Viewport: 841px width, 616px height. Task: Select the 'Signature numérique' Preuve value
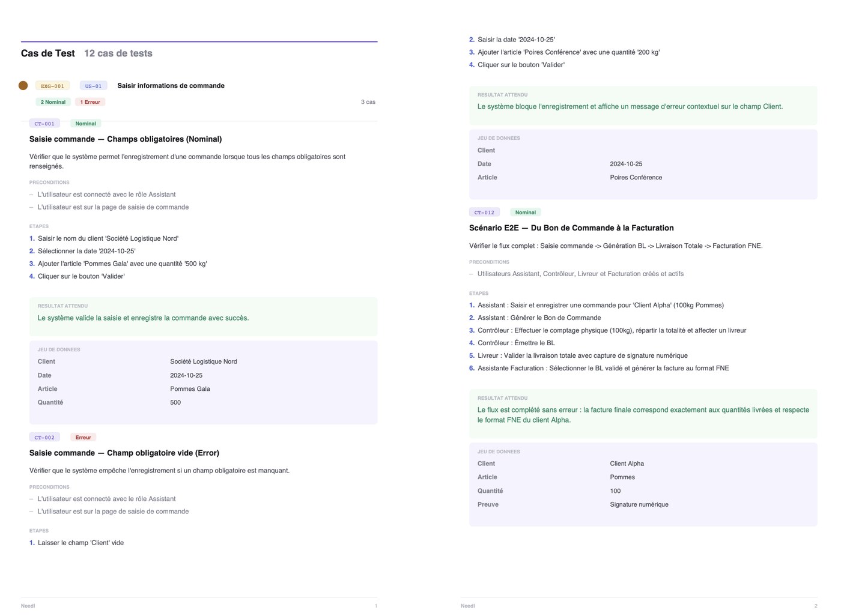click(x=639, y=504)
